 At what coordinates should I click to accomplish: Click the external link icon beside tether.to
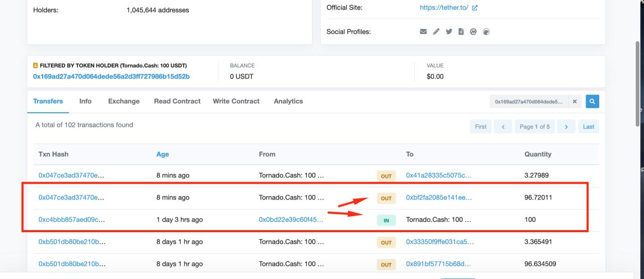(475, 8)
